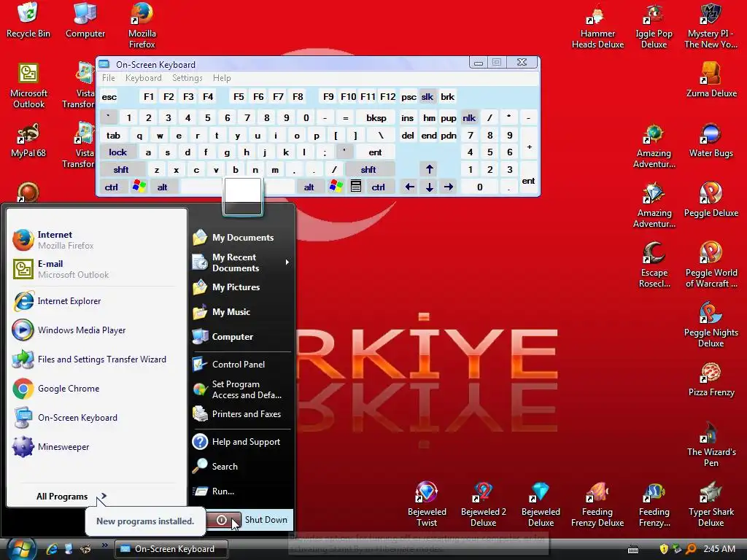747x560 pixels.
Task: Toggle the lock key on the On-Screen Keyboard
Action: pos(117,152)
